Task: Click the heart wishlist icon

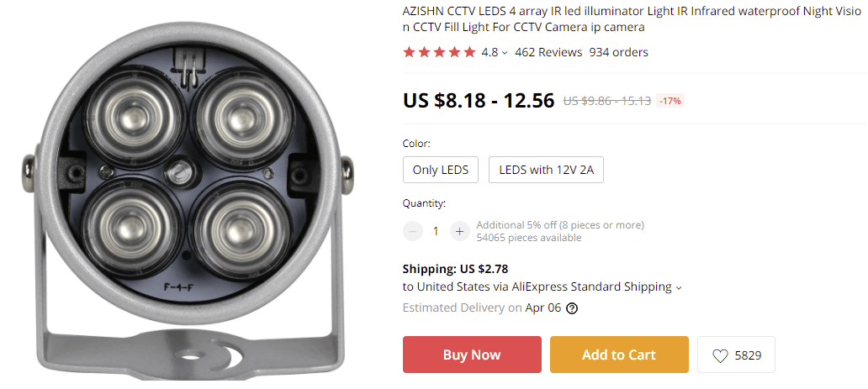Action: [x=720, y=355]
